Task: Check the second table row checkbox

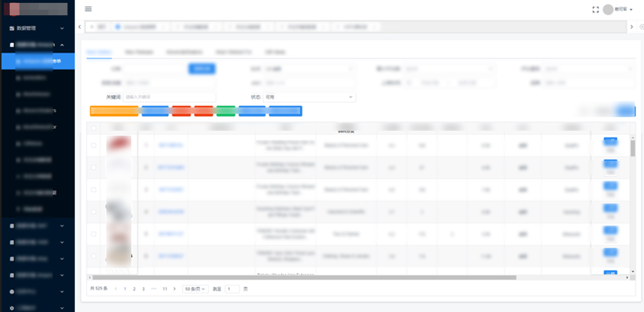Action: (x=93, y=167)
